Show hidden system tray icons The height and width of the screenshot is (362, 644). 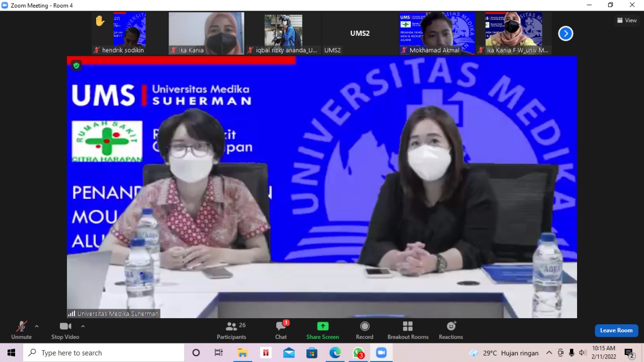pyautogui.click(x=549, y=353)
